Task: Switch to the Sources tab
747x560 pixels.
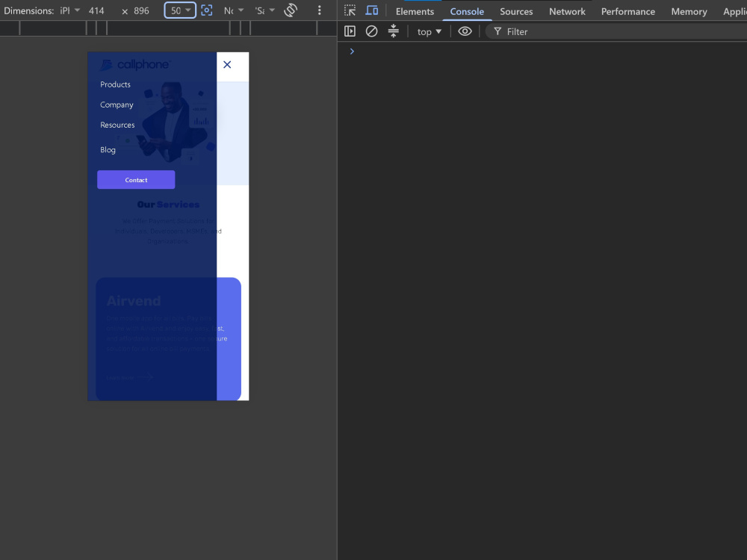Action: [516, 11]
